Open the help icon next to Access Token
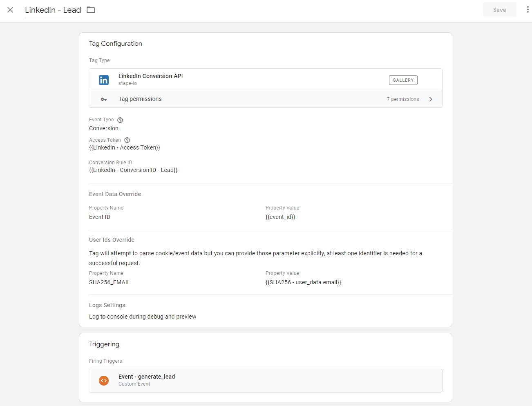This screenshot has height=406, width=532. tap(127, 140)
